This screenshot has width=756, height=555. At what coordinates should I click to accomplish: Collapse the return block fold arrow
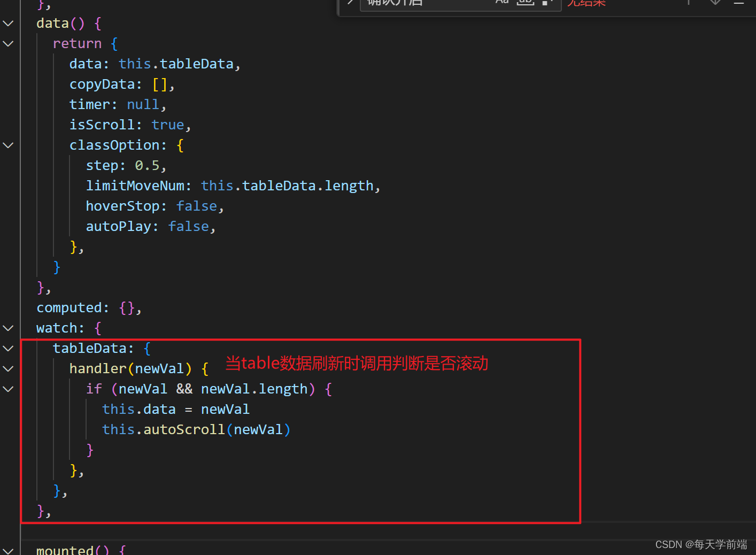coord(8,43)
